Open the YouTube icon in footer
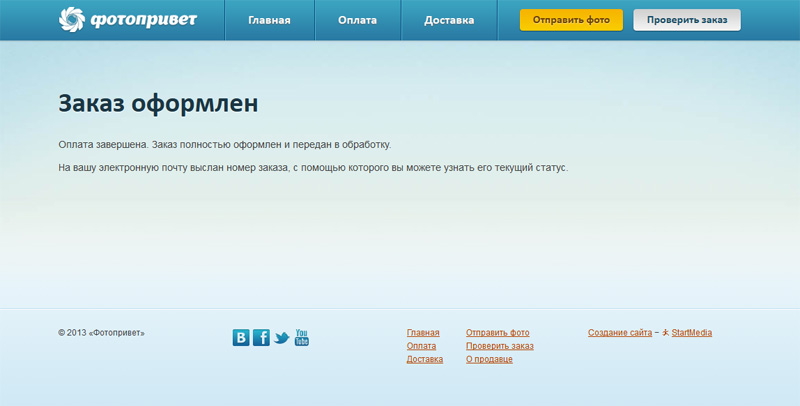 point(302,338)
